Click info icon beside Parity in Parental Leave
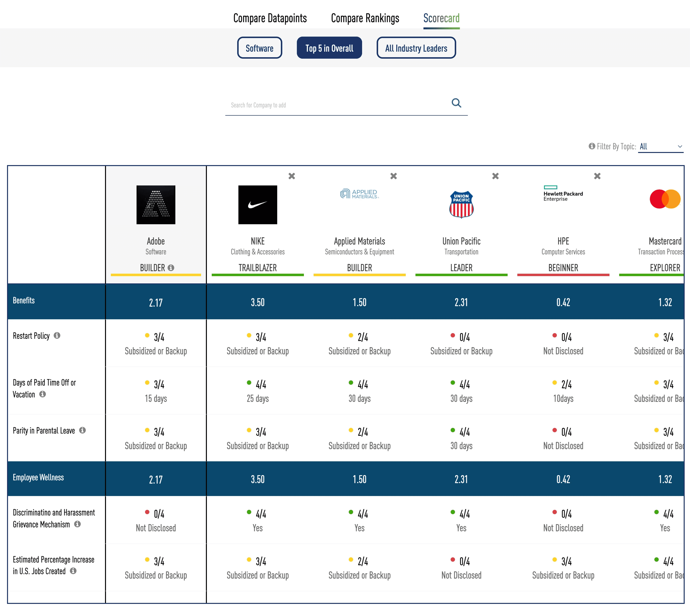The width and height of the screenshot is (690, 616). click(x=83, y=430)
